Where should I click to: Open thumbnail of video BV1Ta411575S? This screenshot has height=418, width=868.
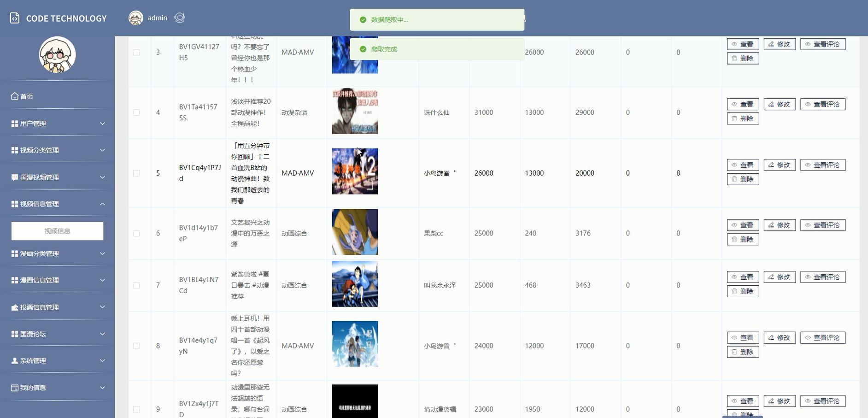tap(355, 112)
